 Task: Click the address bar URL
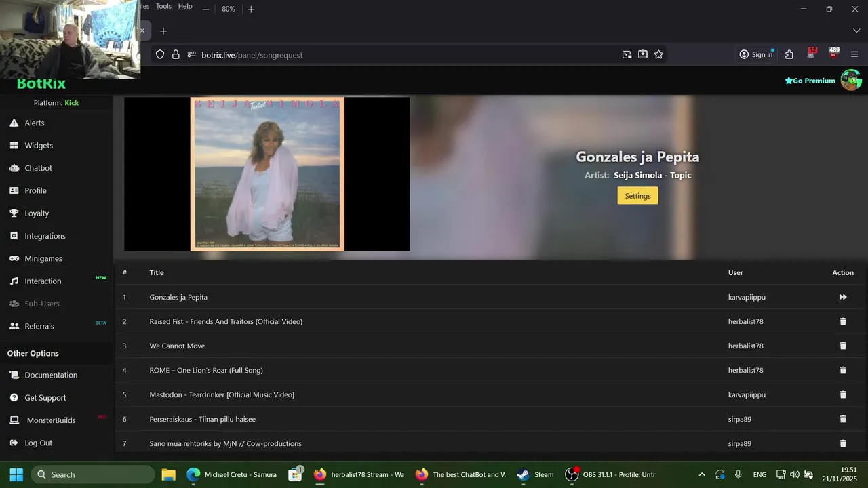click(252, 55)
